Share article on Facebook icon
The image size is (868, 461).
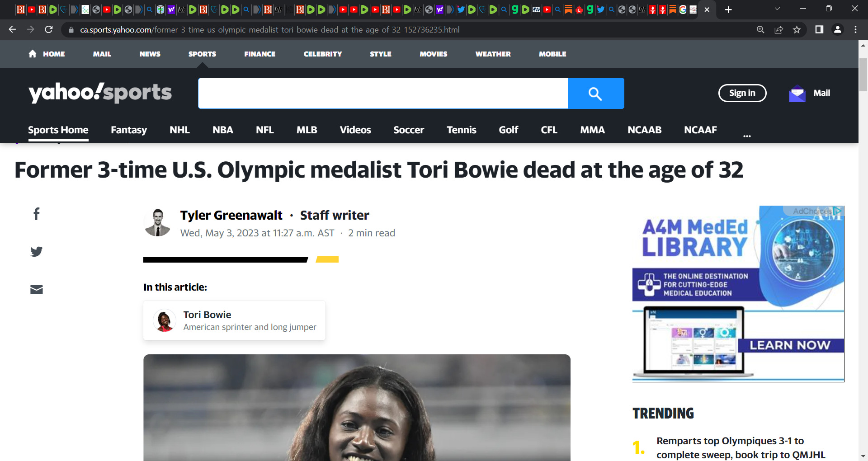pos(37,214)
